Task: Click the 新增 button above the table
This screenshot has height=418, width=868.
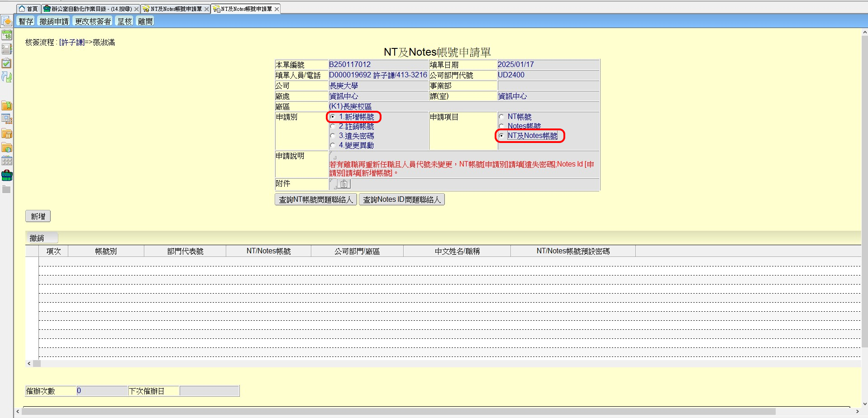Action: coord(38,217)
